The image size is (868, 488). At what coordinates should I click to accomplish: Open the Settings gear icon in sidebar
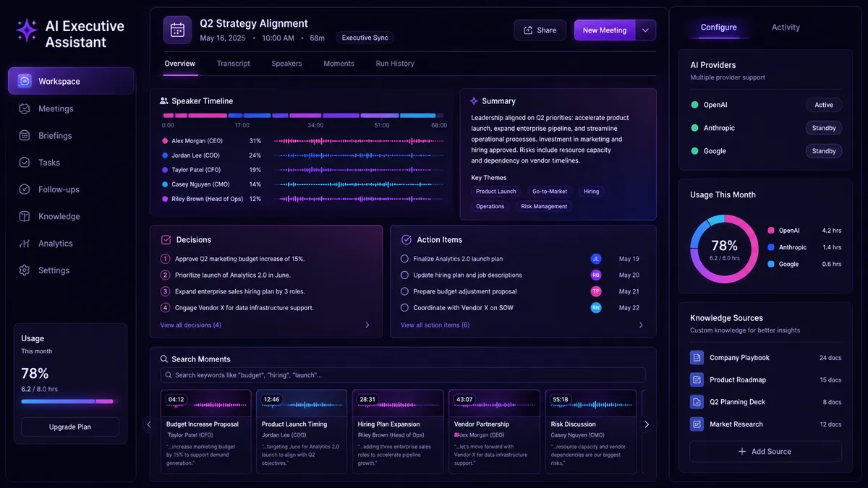coord(25,270)
